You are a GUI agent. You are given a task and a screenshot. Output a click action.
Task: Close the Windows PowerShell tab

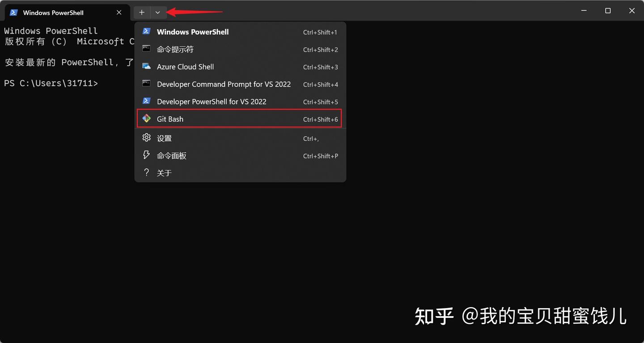point(119,13)
